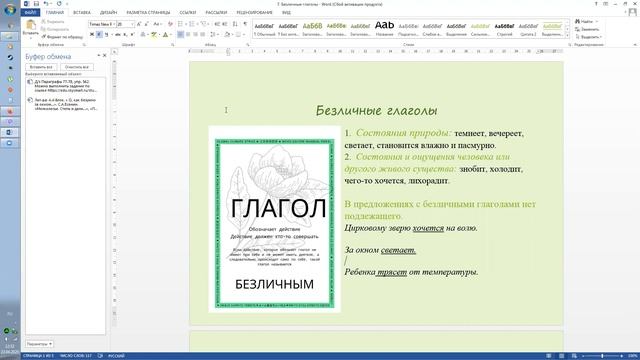
Task: Close the Буфер обмена pane
Action: [104, 55]
